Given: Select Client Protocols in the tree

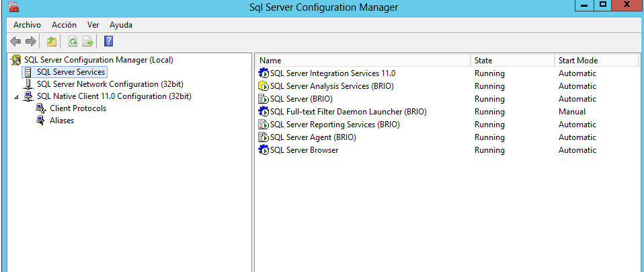Looking at the screenshot, I should tap(77, 108).
